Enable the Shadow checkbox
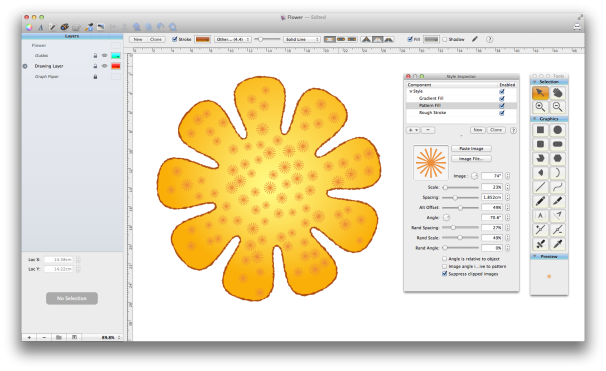Image resolution: width=606 pixels, height=371 pixels. (444, 39)
